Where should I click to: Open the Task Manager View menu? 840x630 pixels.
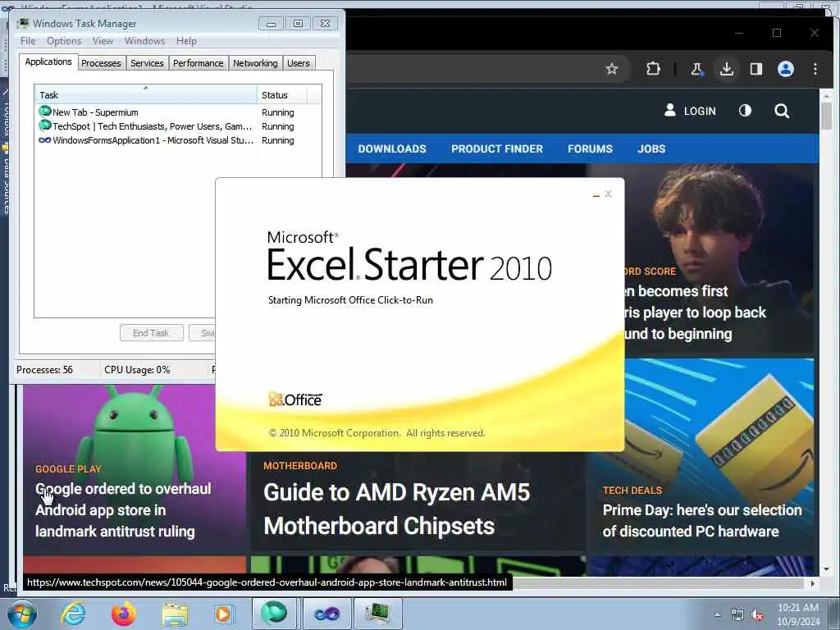click(103, 41)
